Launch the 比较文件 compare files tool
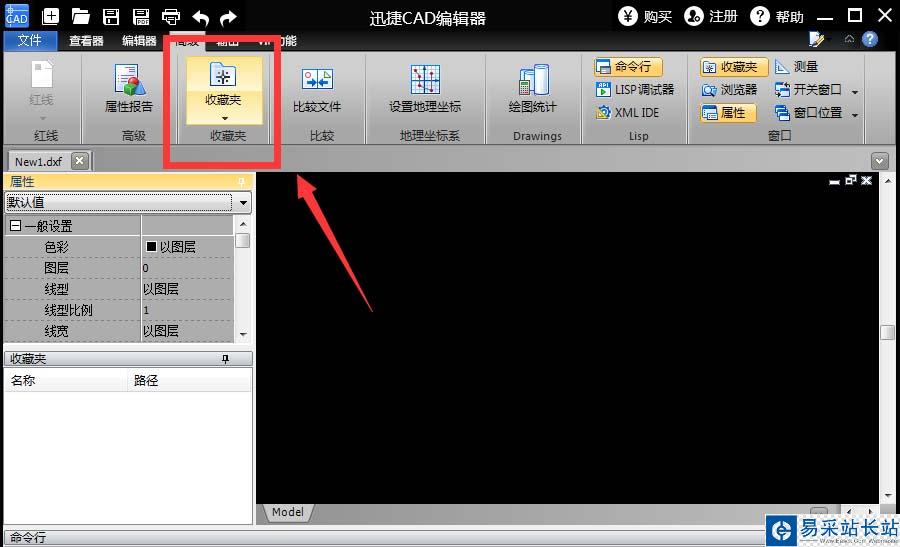This screenshot has height=547, width=900. (317, 89)
